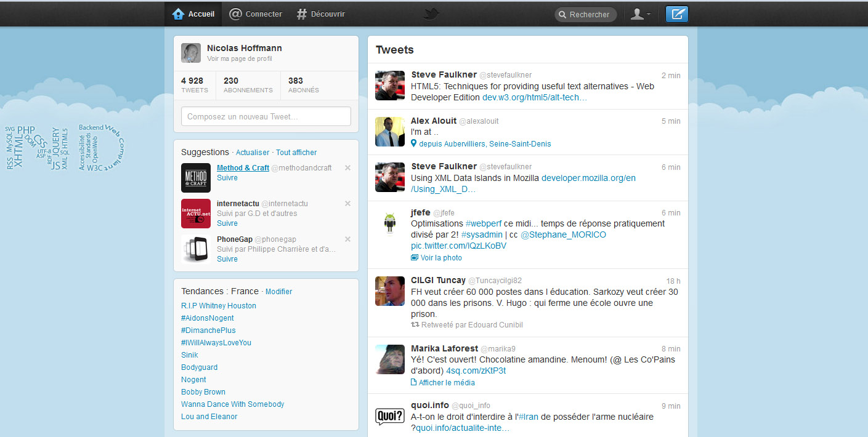Refresh suggestions with Actualiser
The height and width of the screenshot is (437, 868).
click(x=253, y=153)
